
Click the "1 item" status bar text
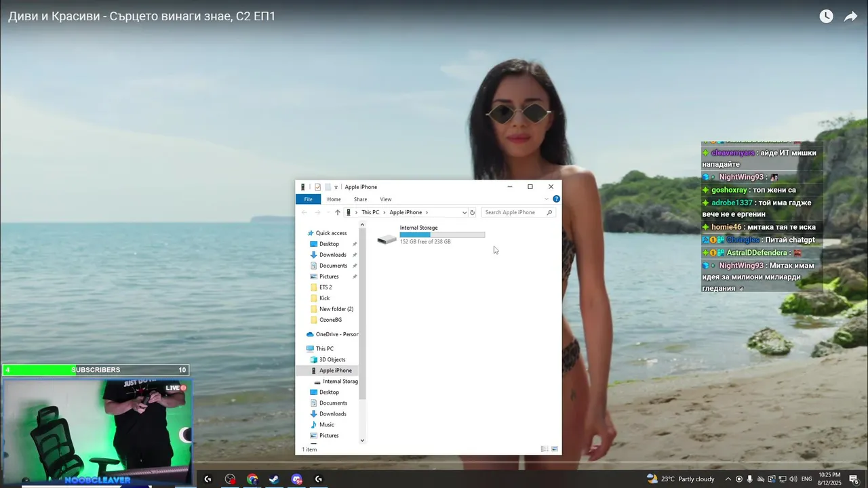pyautogui.click(x=309, y=449)
